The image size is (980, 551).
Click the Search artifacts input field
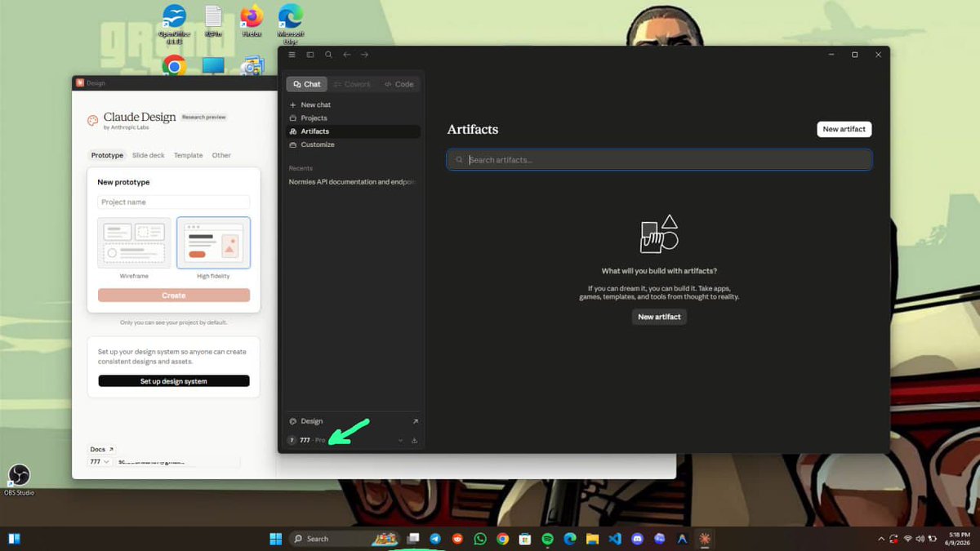[x=659, y=160]
